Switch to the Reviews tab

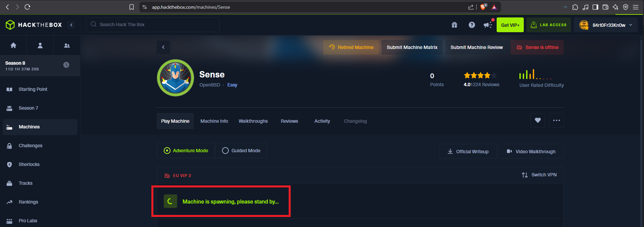pyautogui.click(x=289, y=121)
